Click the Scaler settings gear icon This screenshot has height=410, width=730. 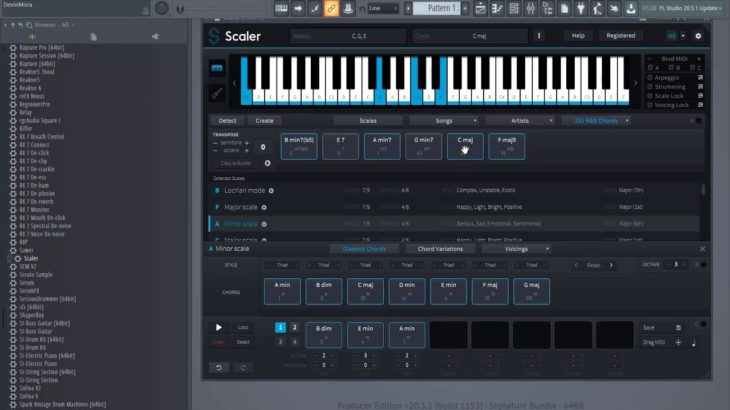(x=698, y=36)
